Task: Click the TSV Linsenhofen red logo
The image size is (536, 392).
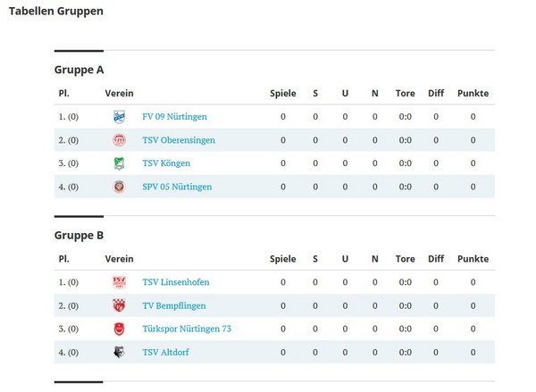Action: point(119,282)
